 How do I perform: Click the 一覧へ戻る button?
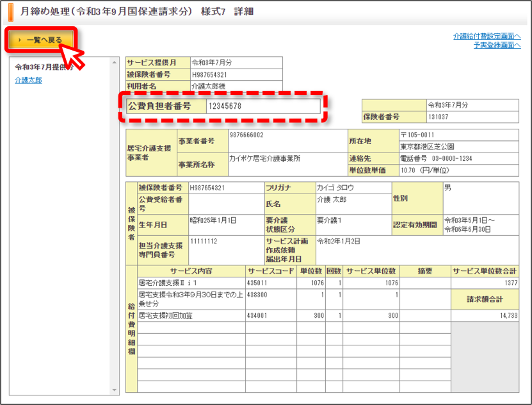(41, 40)
